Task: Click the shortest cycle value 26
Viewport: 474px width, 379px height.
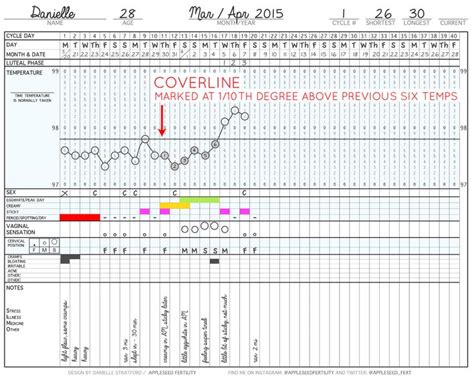Action: [383, 14]
